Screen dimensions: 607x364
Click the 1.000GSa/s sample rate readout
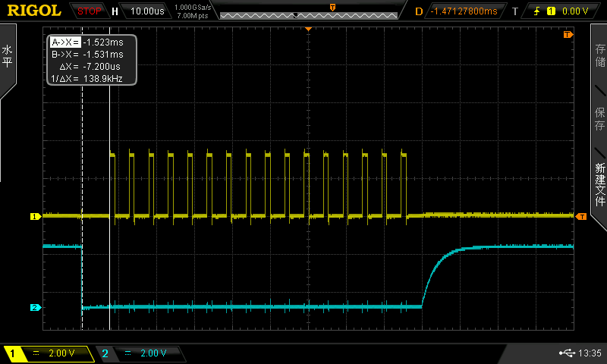[193, 8]
